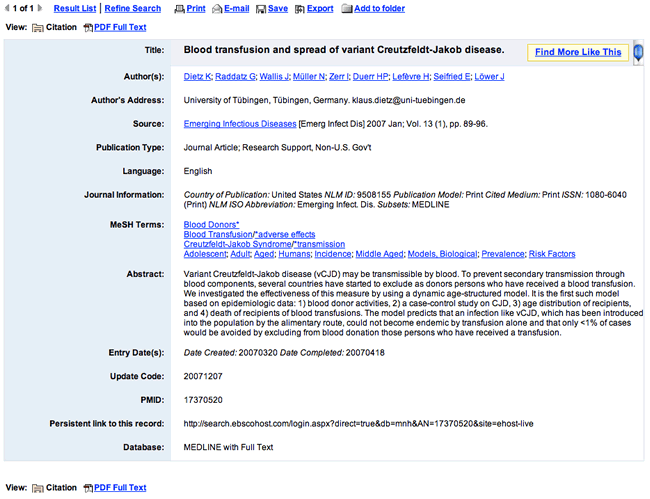The height and width of the screenshot is (499, 650).
Task: Click adverse effects subheading link
Action: point(285,235)
